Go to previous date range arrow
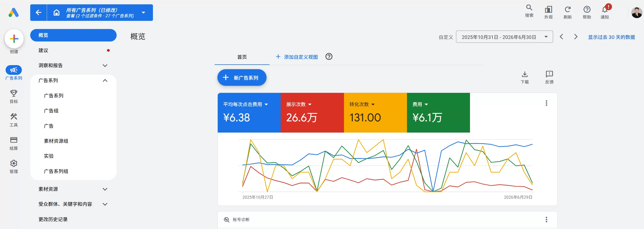This screenshot has width=644, height=229. [562, 37]
